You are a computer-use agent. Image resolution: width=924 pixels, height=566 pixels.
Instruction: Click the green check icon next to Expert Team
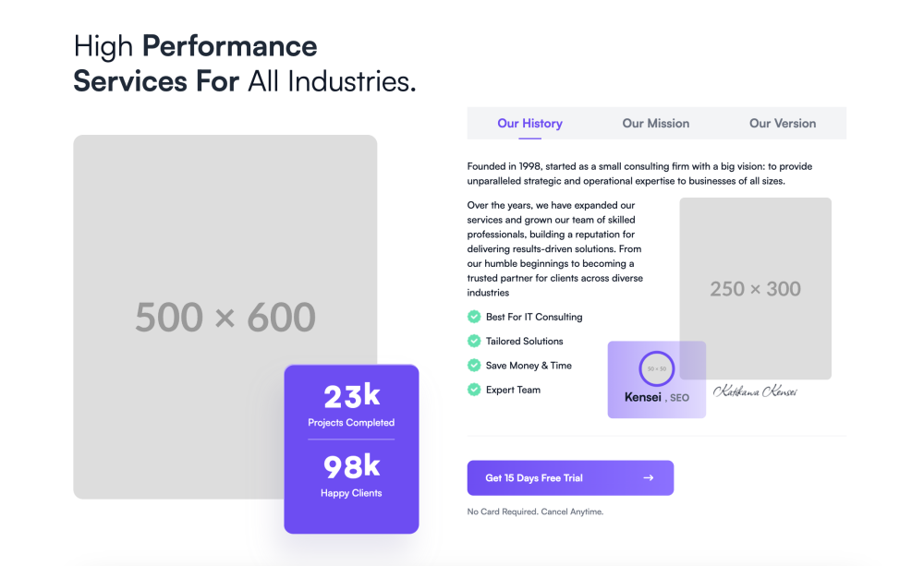[x=474, y=390]
